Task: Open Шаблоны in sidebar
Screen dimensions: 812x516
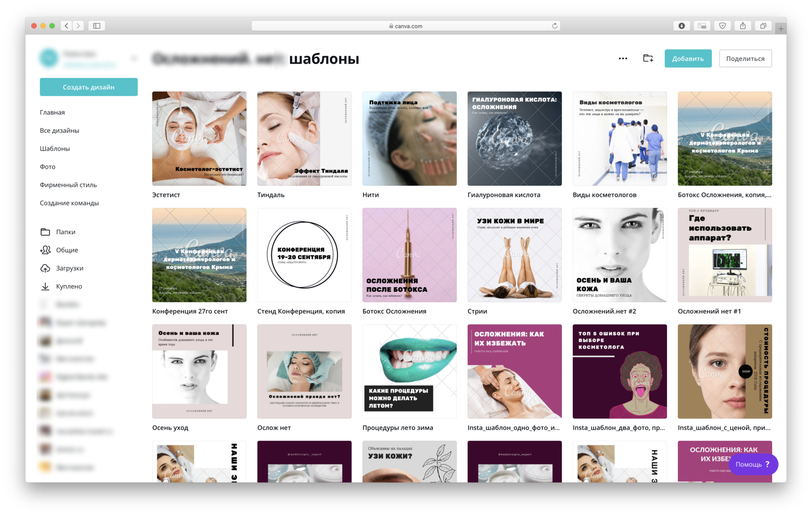Action: (55, 148)
